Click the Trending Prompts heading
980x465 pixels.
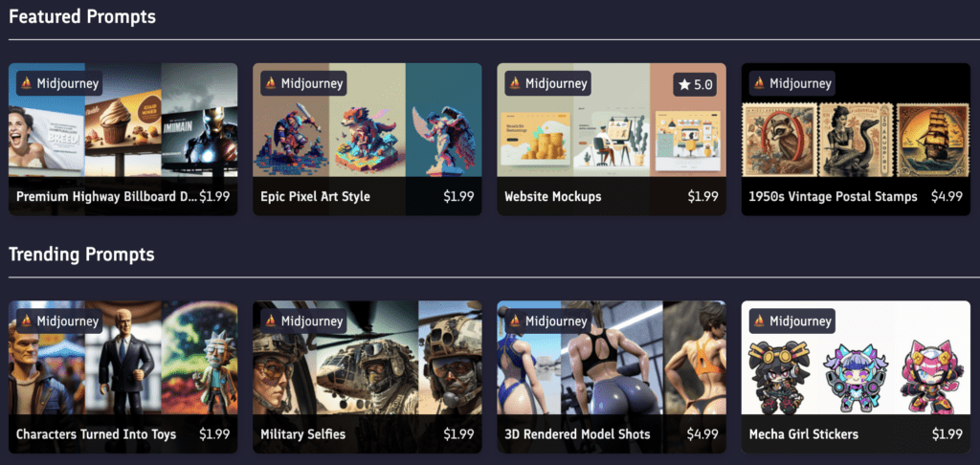pos(81,255)
